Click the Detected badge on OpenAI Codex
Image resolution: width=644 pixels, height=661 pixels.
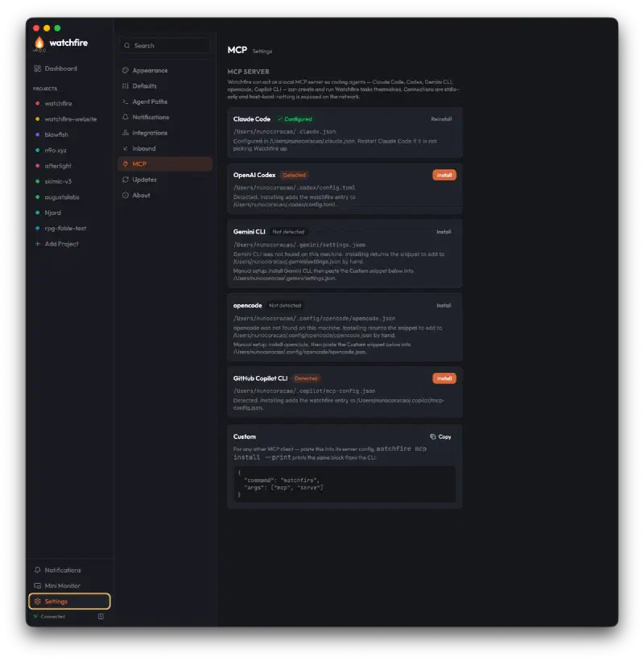(294, 175)
